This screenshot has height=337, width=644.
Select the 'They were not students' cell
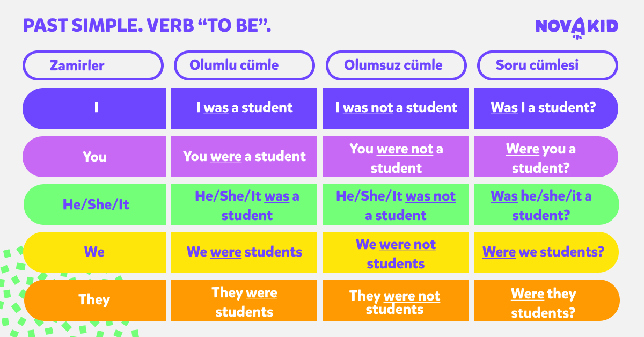point(396,300)
